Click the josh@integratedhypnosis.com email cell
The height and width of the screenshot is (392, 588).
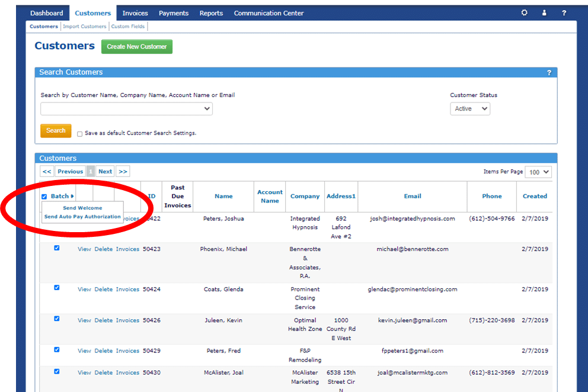(413, 219)
